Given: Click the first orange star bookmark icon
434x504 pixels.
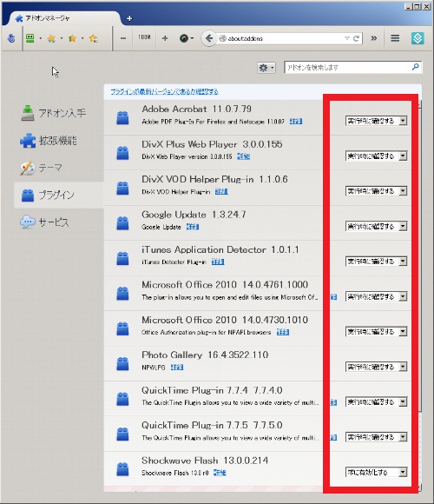Looking at the screenshot, I should point(51,39).
